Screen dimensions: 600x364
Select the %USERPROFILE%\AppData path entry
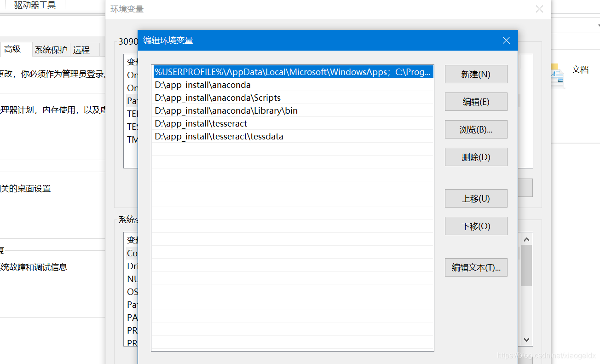point(293,72)
